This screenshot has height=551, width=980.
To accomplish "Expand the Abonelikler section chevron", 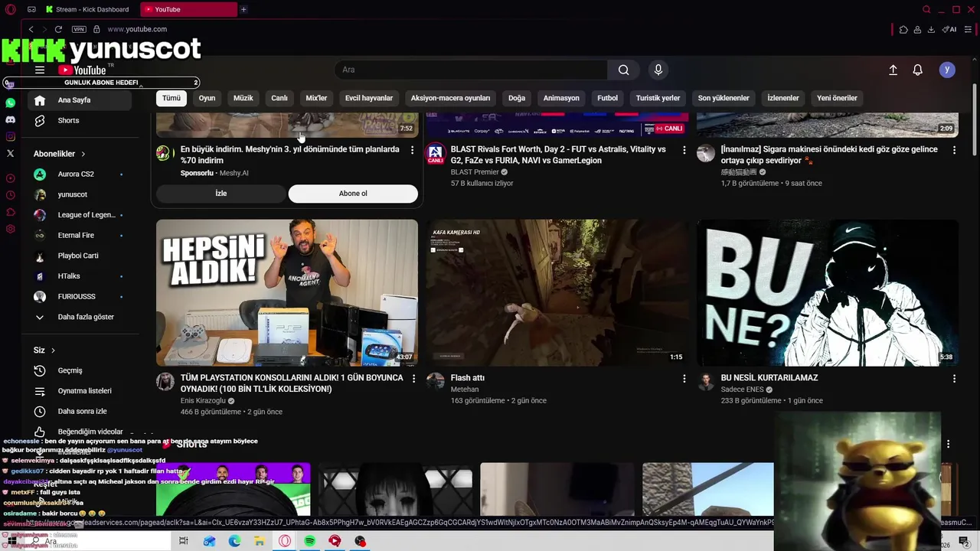I will (83, 154).
